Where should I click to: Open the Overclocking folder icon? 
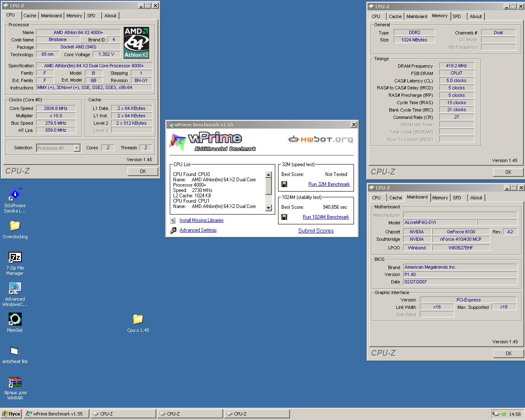click(x=15, y=226)
